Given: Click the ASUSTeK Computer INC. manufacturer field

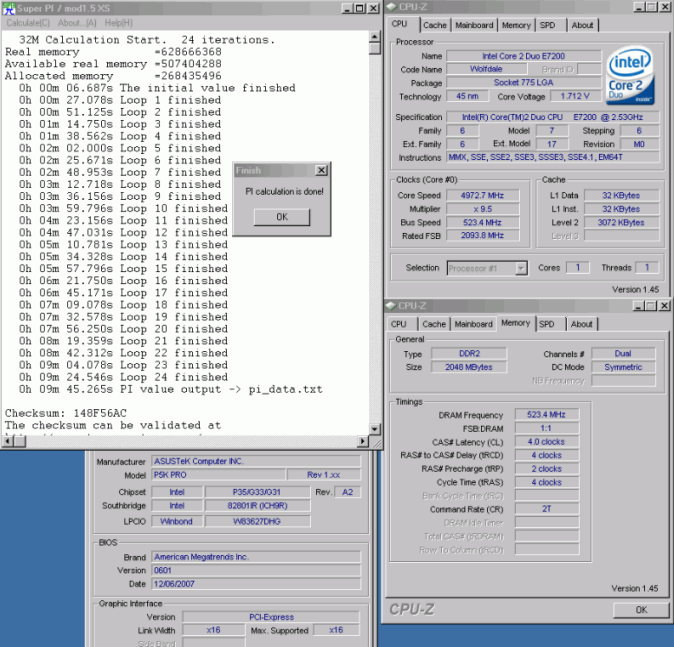Looking at the screenshot, I should (256, 461).
